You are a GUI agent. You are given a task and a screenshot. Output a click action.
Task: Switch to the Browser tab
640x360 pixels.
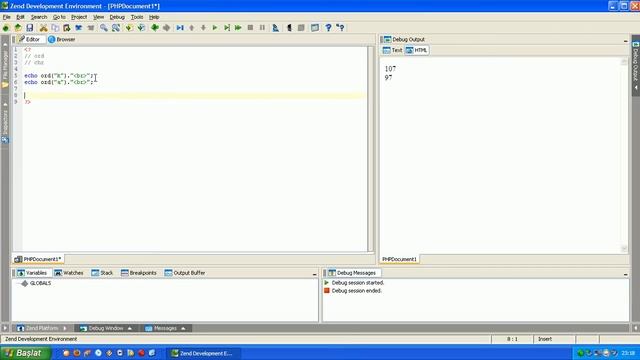[x=62, y=39]
